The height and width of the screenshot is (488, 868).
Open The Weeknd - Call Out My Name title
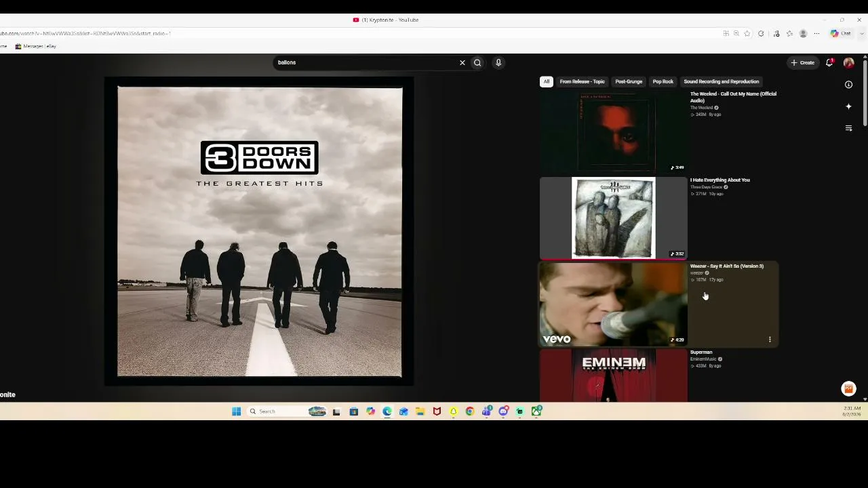(733, 97)
